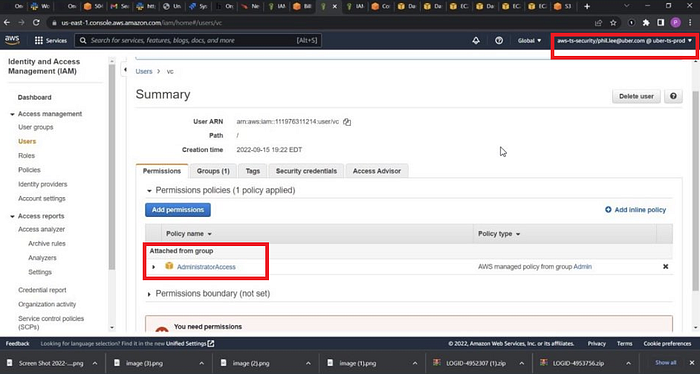This screenshot has height=374, width=700.
Task: Click the Delete user button
Action: (636, 96)
